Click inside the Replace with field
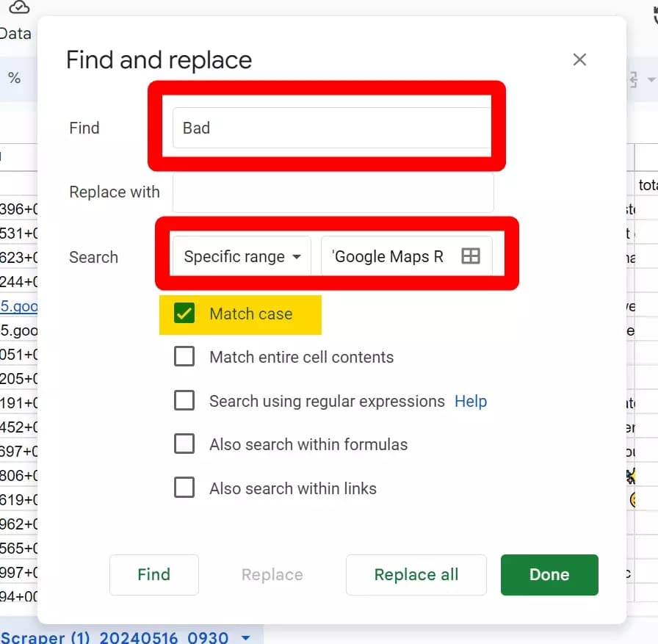Image resolution: width=658 pixels, height=644 pixels. (330, 192)
